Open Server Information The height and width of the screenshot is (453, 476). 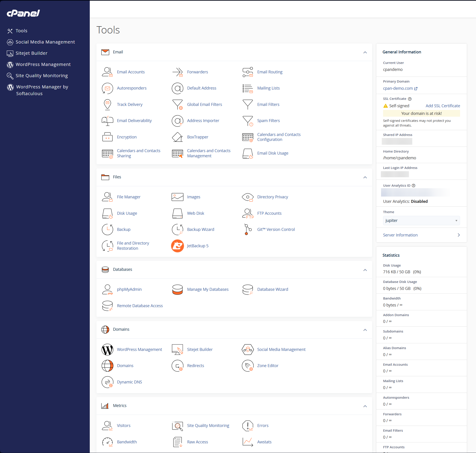[400, 235]
